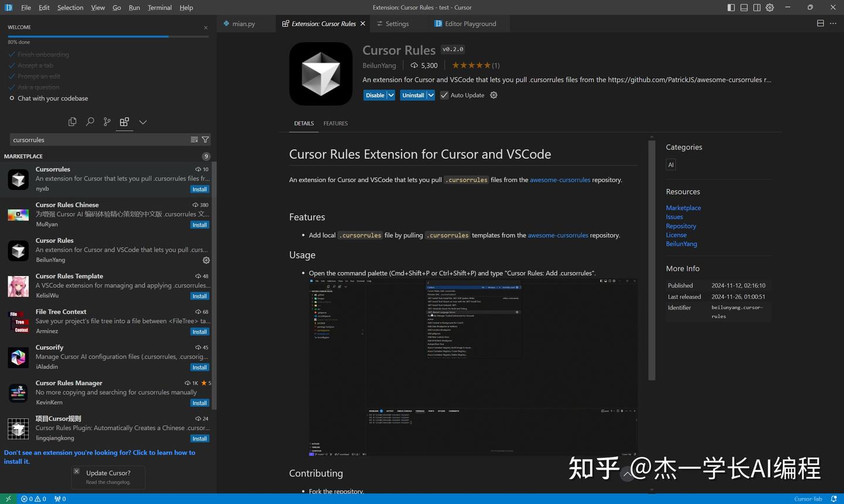Click the Uninstall button
844x504 pixels.
click(413, 95)
